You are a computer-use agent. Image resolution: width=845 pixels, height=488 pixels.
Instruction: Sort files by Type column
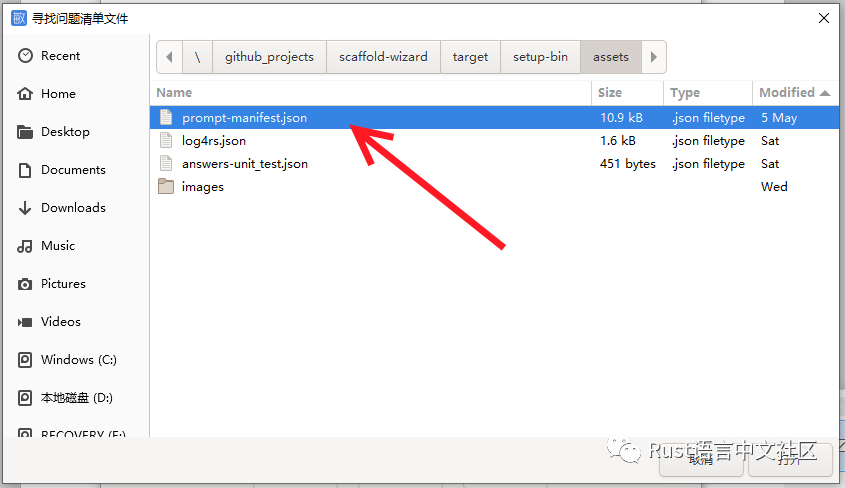pyautogui.click(x=708, y=93)
